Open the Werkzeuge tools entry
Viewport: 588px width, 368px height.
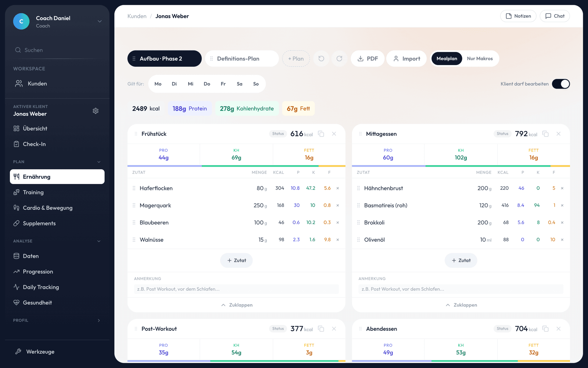57,352
